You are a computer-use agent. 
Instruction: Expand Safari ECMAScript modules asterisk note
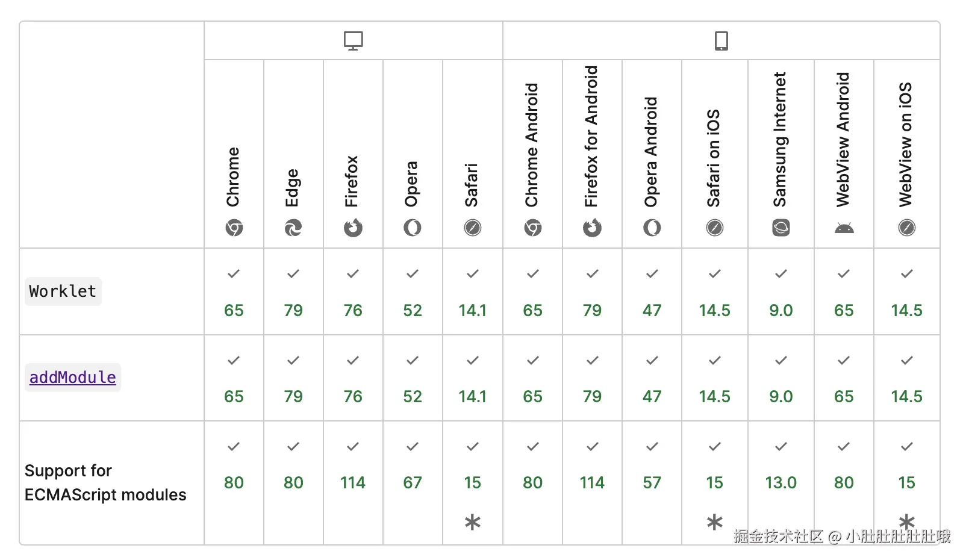pos(473,522)
